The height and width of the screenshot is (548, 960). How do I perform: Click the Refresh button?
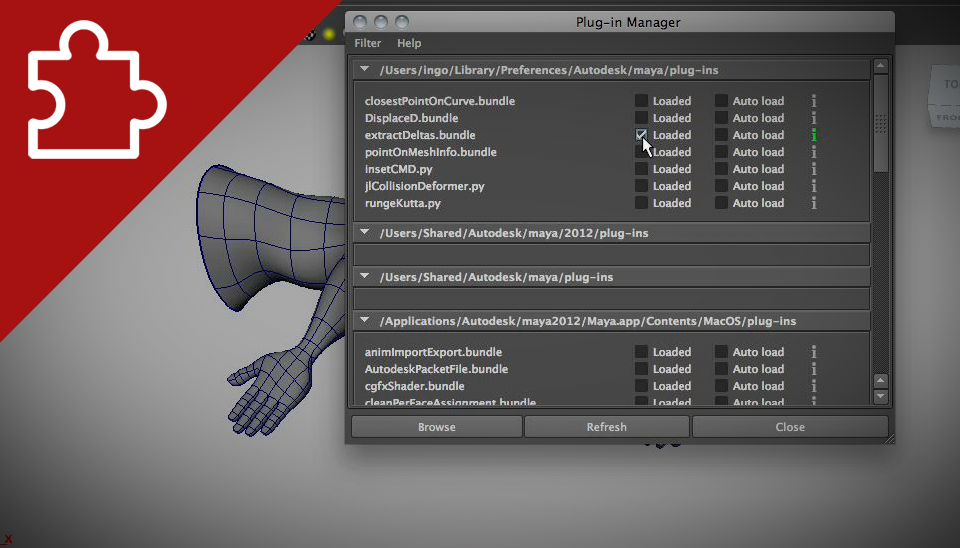[607, 427]
